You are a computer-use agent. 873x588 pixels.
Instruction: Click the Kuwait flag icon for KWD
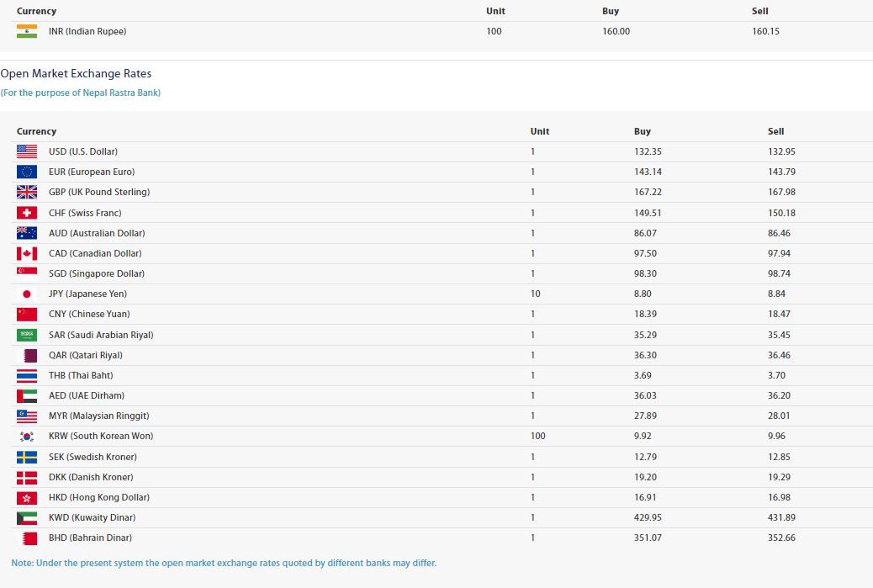pyautogui.click(x=27, y=518)
